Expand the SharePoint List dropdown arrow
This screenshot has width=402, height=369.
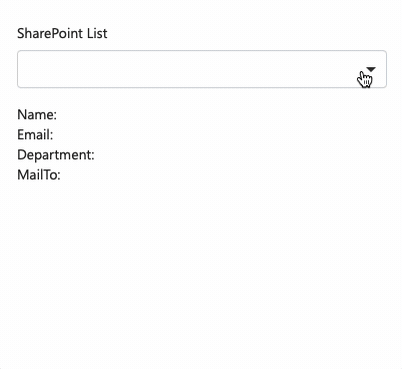[371, 69]
